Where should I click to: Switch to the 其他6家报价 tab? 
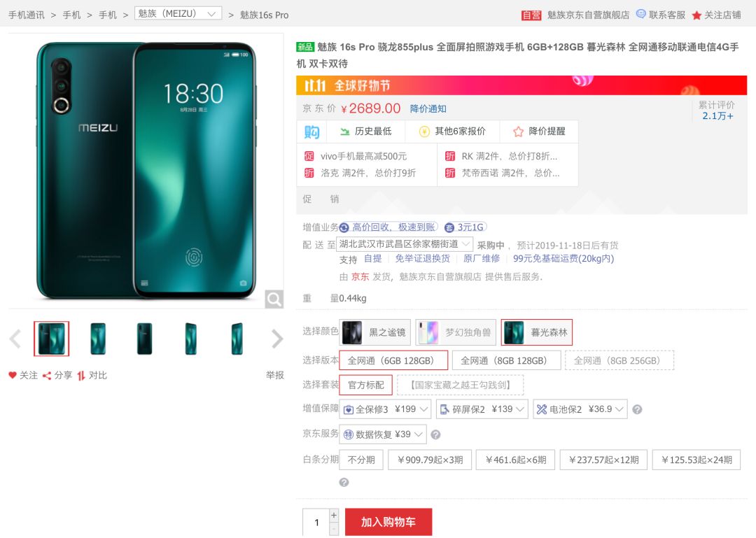pyautogui.click(x=452, y=131)
